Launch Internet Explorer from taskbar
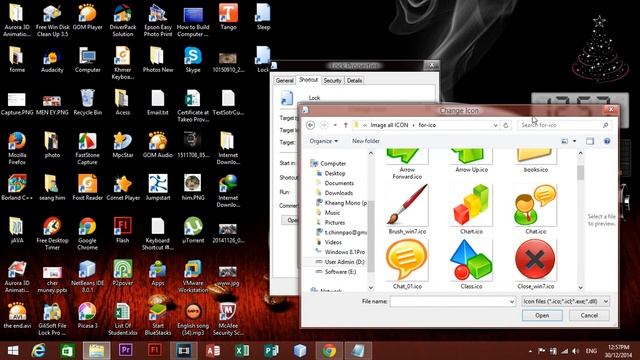The width and height of the screenshot is (640, 360). click(x=39, y=351)
